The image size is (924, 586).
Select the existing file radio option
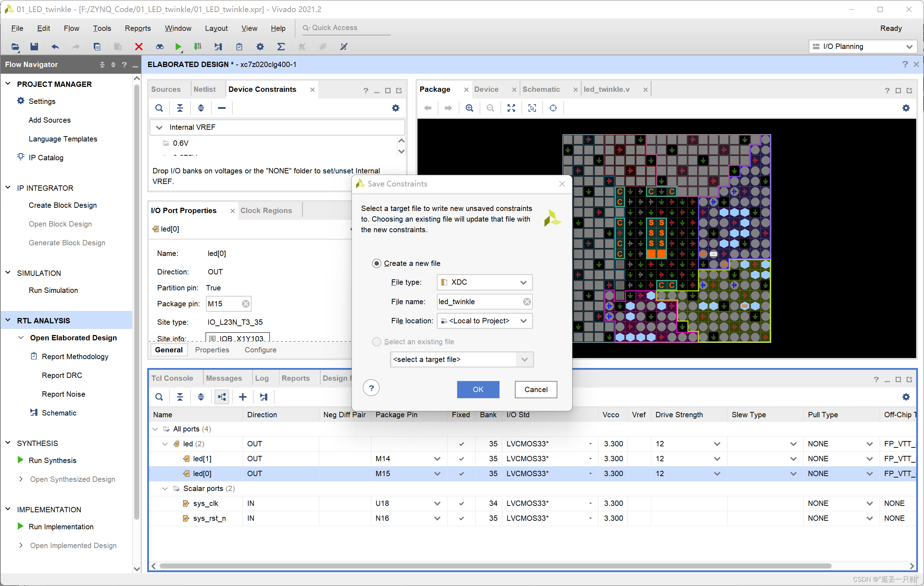[x=376, y=342]
